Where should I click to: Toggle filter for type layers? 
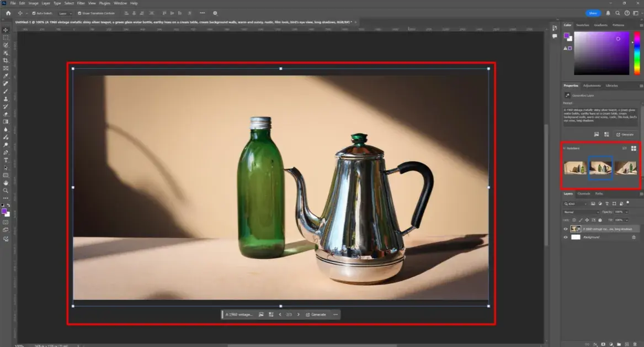click(x=607, y=203)
